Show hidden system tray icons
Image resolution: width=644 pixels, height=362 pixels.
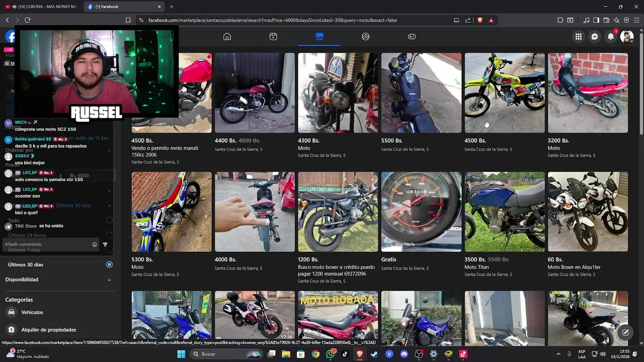[x=558, y=354]
